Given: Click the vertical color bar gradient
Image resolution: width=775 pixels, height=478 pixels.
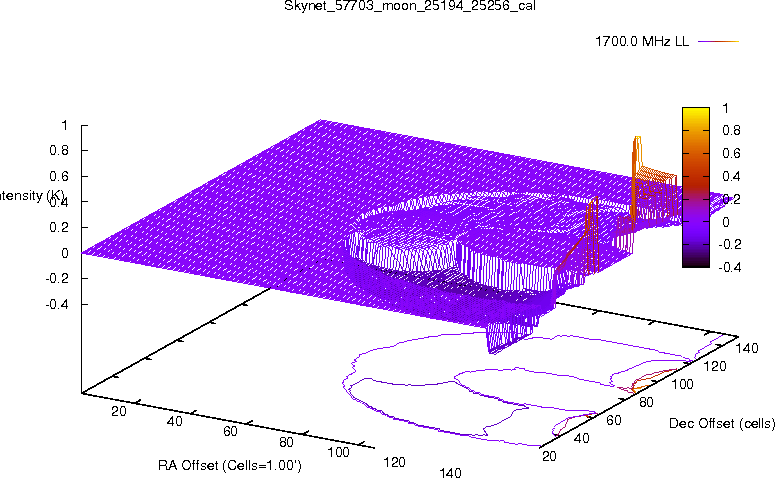Looking at the screenshot, I should (695, 187).
